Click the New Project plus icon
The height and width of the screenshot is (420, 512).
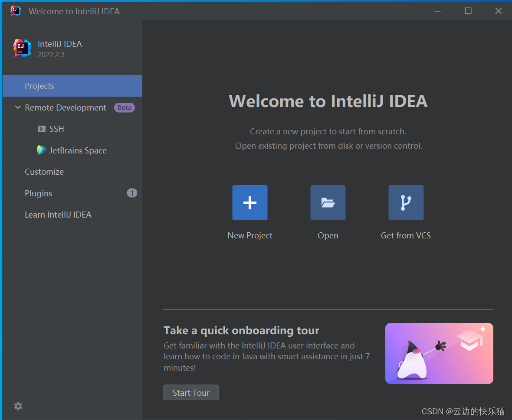click(x=250, y=202)
